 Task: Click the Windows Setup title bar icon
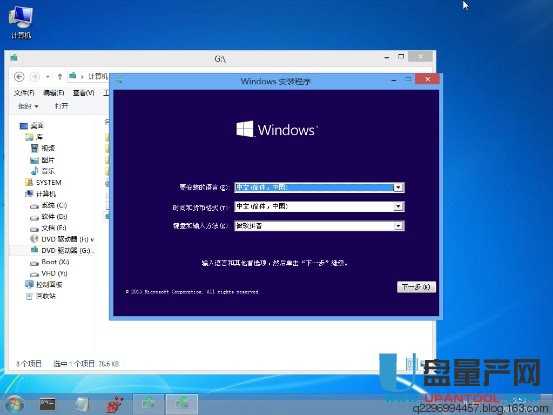tap(119, 81)
